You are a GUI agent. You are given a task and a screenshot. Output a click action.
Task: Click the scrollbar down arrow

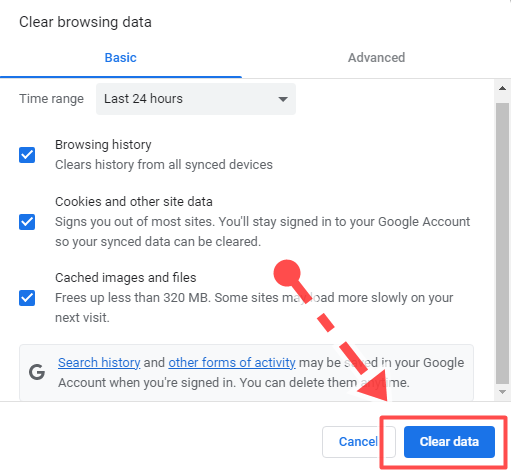[502, 392]
